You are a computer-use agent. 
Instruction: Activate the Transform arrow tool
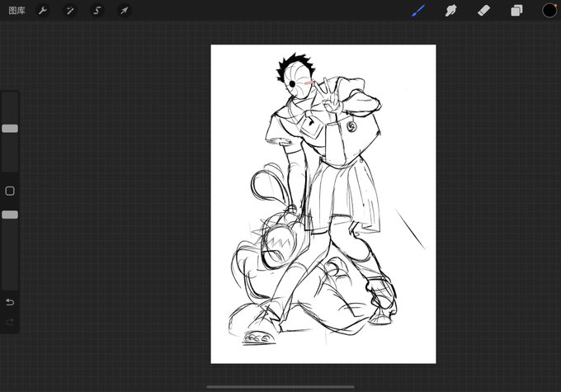[x=124, y=11]
